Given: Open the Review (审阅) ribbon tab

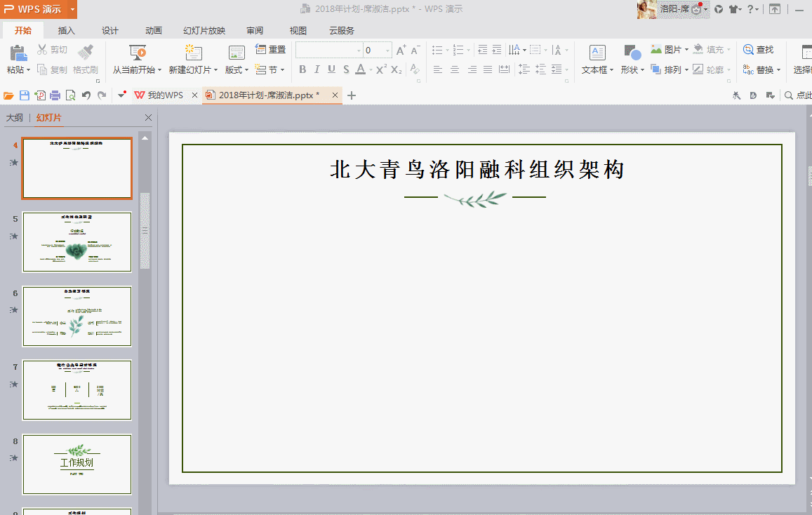Looking at the screenshot, I should coord(255,31).
